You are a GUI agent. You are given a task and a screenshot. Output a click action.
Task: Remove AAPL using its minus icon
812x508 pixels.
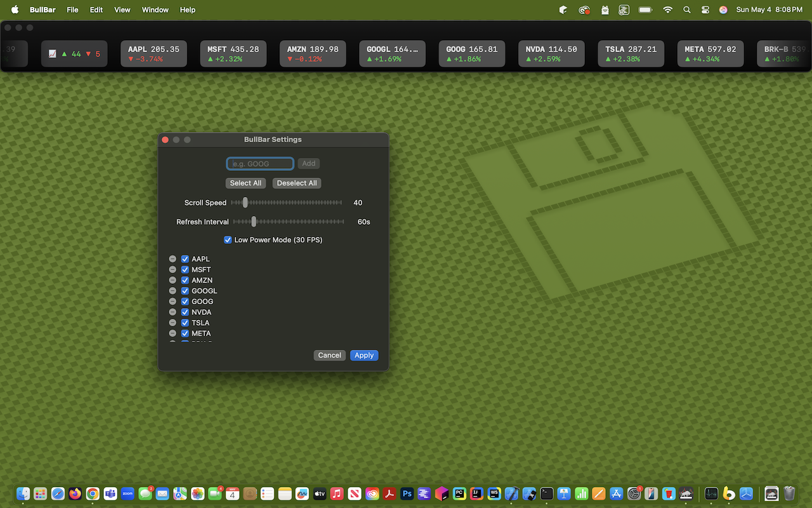coord(173,258)
